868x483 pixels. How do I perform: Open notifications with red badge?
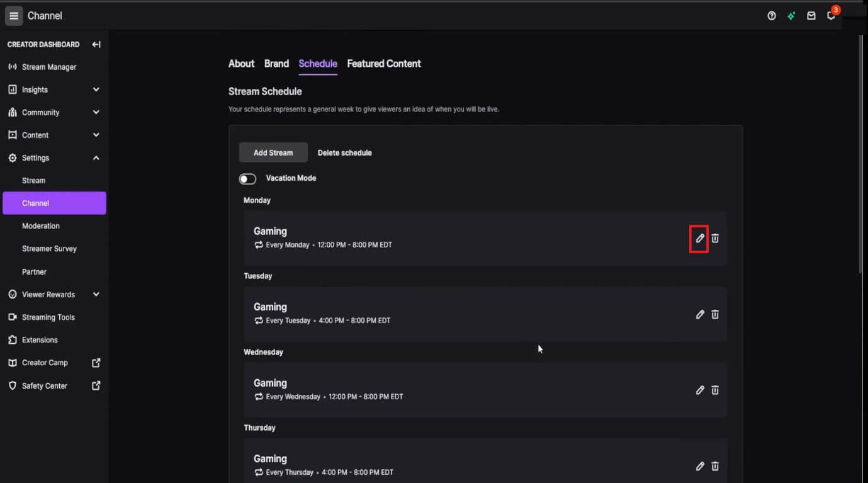[831, 15]
